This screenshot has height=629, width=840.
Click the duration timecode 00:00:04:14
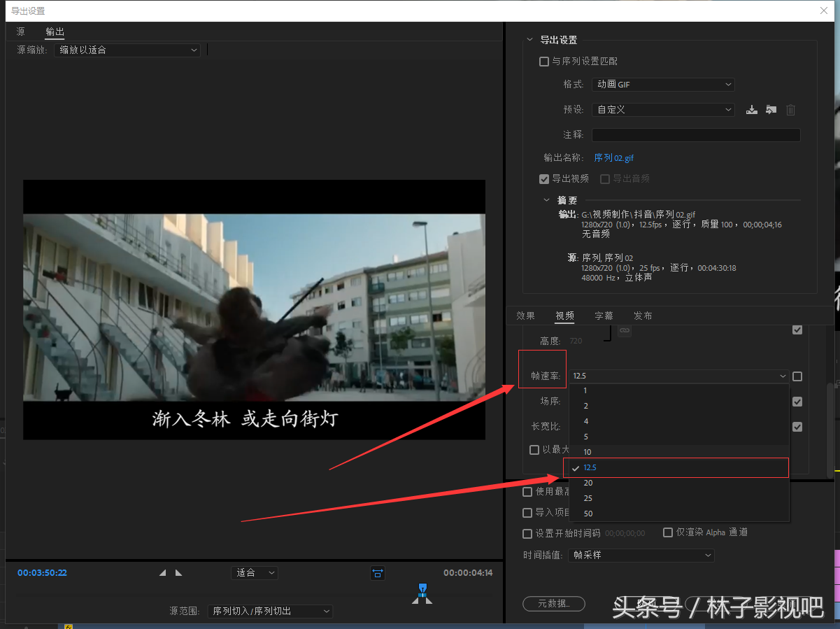click(468, 573)
